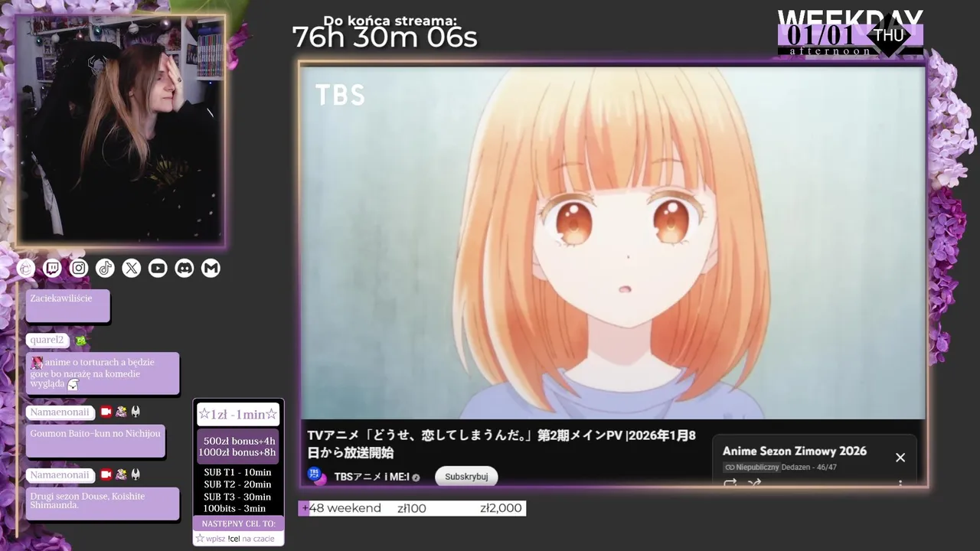Click the first Namaenonaii chat username
The width and height of the screenshot is (980, 551).
(x=60, y=412)
